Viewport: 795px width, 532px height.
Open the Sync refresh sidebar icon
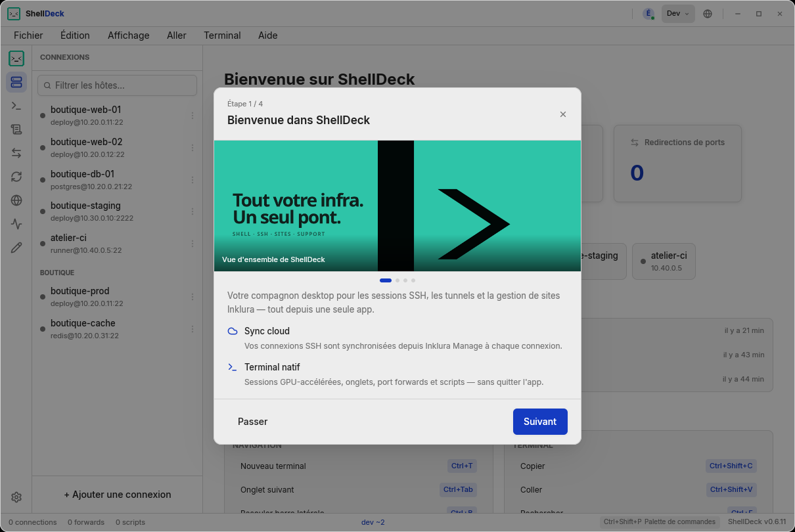tap(16, 177)
